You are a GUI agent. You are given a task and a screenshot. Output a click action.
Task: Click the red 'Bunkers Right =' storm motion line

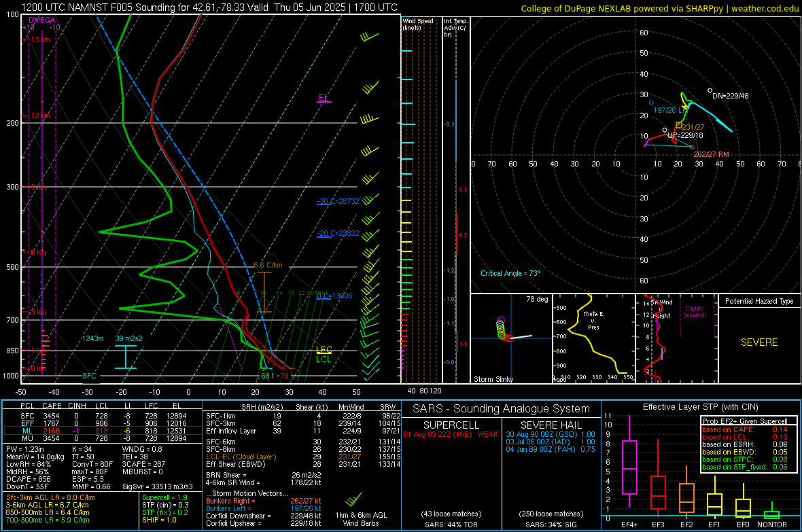(264, 501)
